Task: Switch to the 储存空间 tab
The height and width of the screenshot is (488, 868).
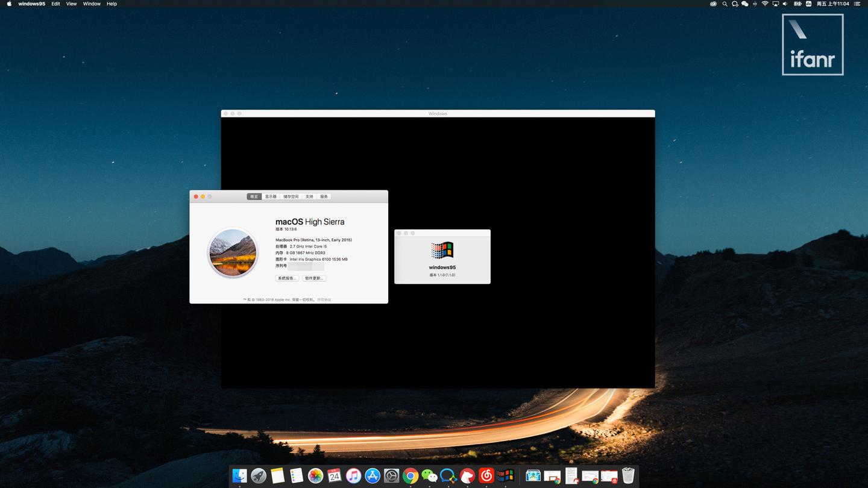Action: click(291, 196)
